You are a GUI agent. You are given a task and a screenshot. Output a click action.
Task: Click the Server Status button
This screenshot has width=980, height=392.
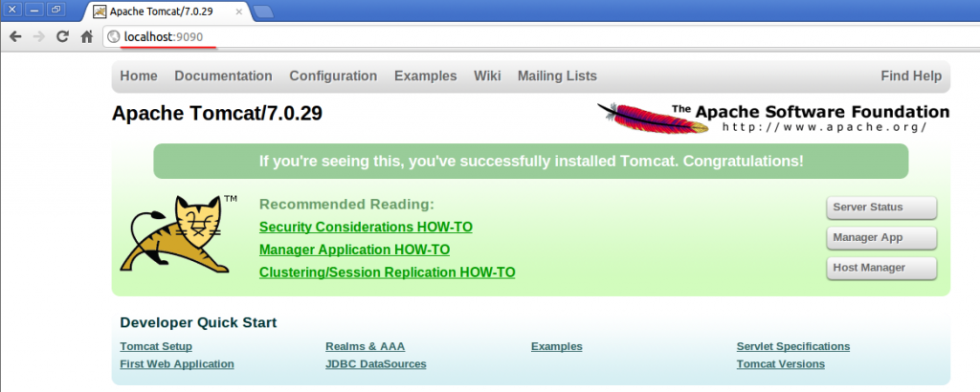pyautogui.click(x=881, y=207)
